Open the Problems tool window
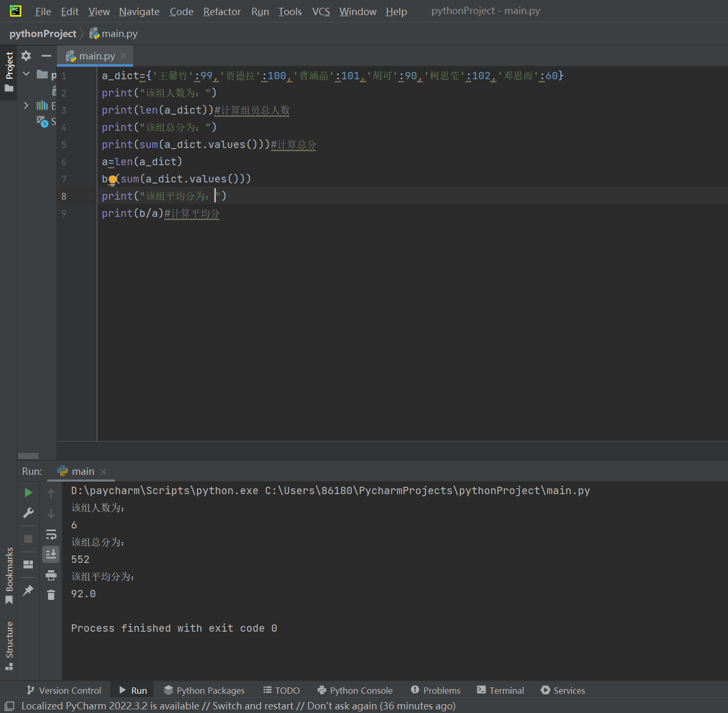 click(x=435, y=690)
